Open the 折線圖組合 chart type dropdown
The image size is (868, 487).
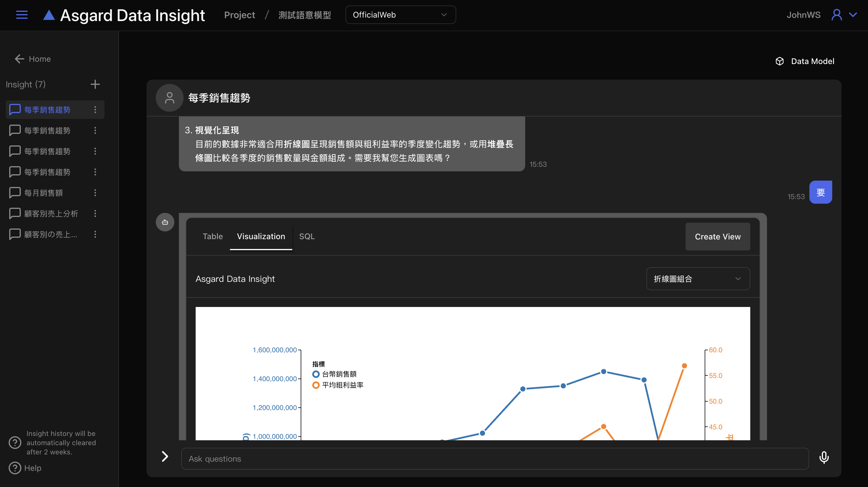point(698,278)
